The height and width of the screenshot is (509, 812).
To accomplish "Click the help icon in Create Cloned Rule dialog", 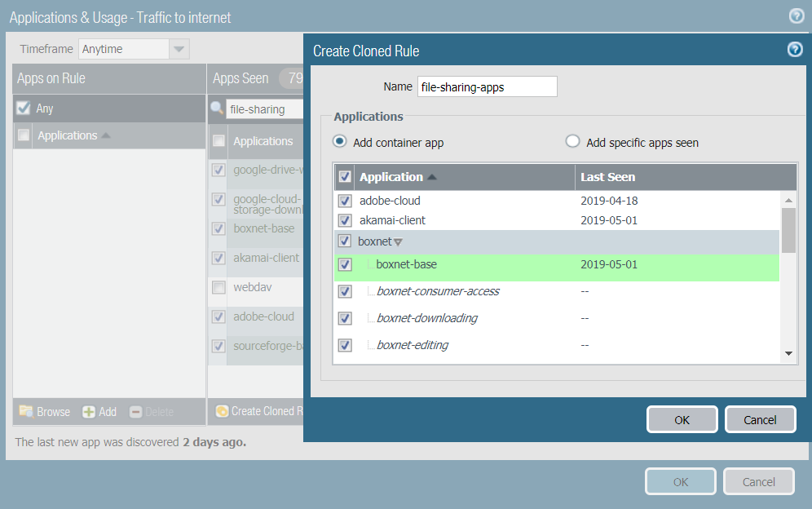I will 795,51.
